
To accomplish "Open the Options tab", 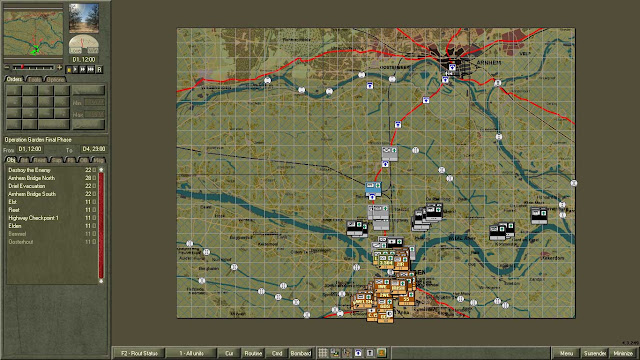I will 55,79.
